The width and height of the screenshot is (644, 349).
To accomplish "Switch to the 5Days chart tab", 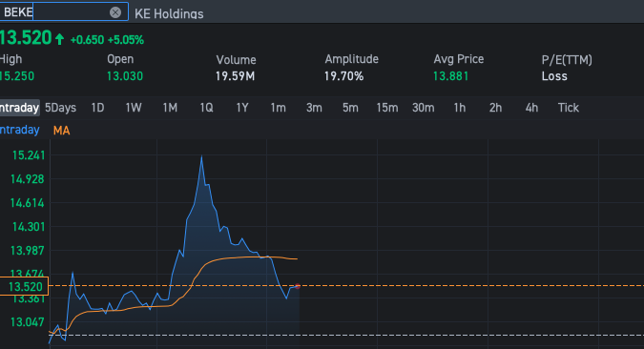I will click(x=60, y=108).
